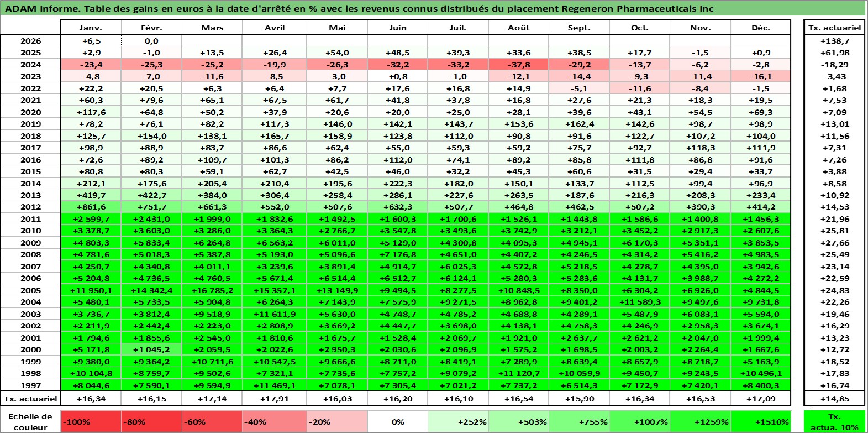Viewport: 868px width, 433px height.
Task: Click the 'Echelle de couleur' legend label
Action: (30, 421)
